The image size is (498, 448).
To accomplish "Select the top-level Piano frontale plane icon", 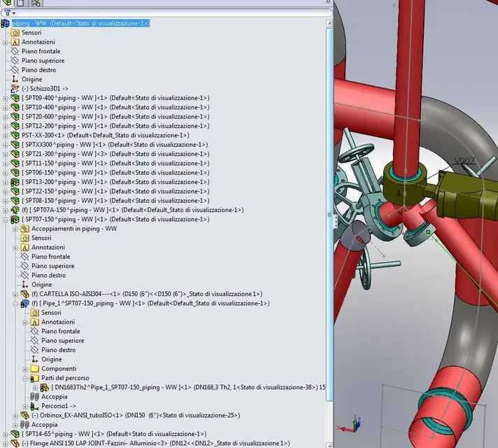I will point(15,51).
